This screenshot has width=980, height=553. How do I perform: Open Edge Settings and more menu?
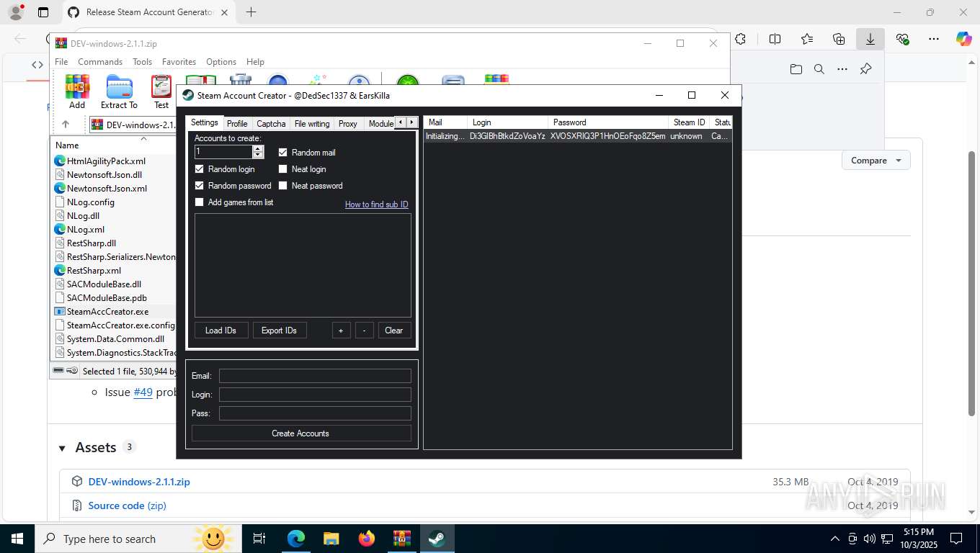934,40
